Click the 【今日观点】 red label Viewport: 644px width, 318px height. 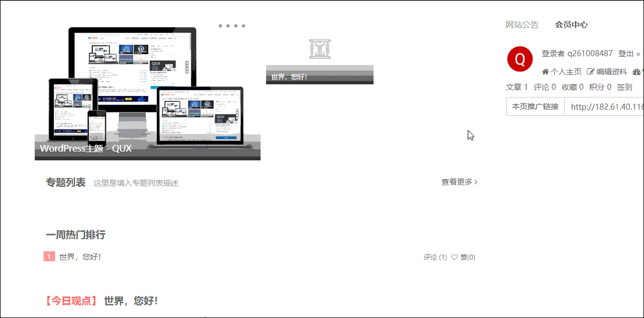(x=72, y=301)
